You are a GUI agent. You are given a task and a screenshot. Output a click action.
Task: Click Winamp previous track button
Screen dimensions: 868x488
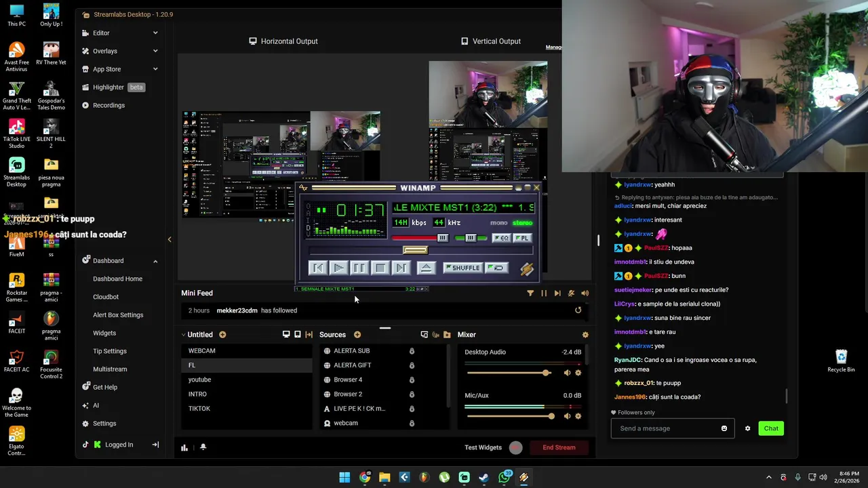[317, 268]
